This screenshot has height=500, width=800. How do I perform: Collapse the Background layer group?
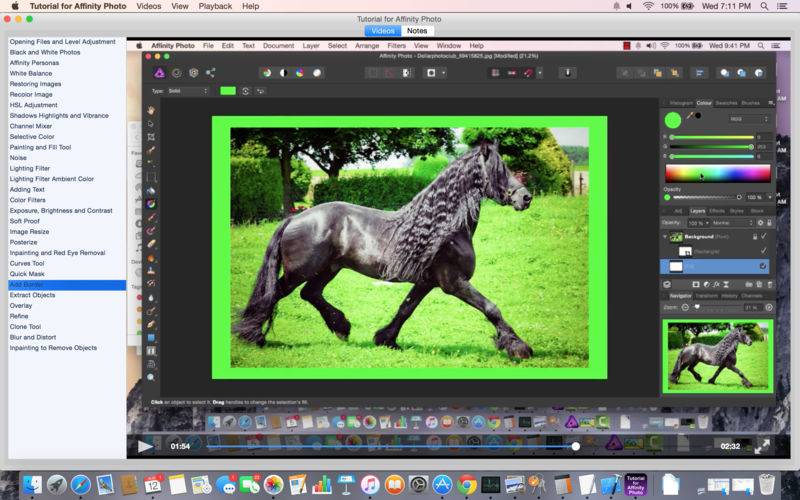click(666, 236)
